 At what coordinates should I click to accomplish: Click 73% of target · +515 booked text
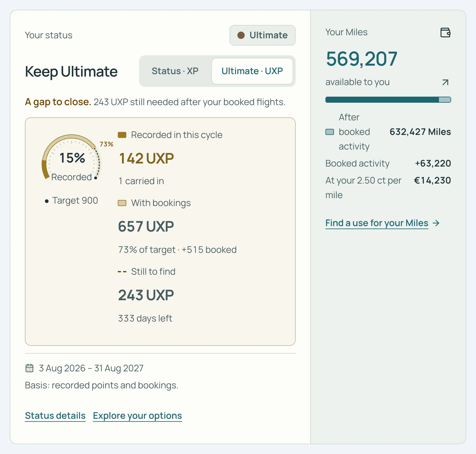pyautogui.click(x=177, y=250)
